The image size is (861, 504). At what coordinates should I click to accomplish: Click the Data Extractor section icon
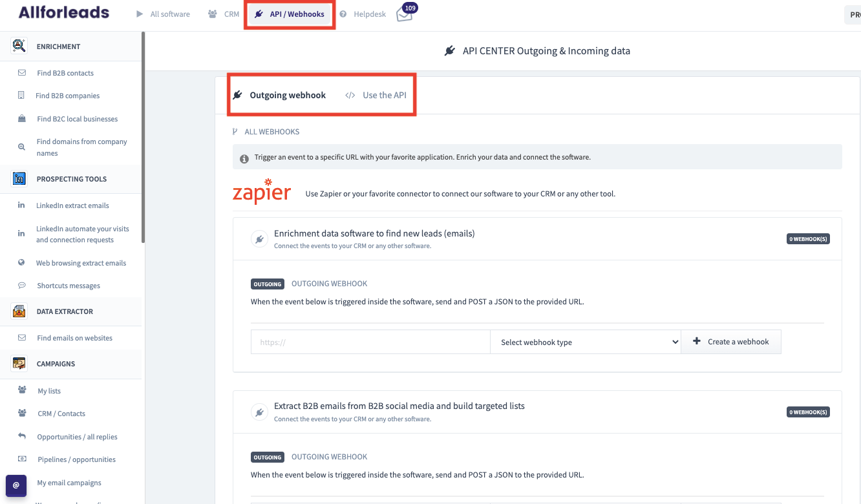tap(19, 311)
